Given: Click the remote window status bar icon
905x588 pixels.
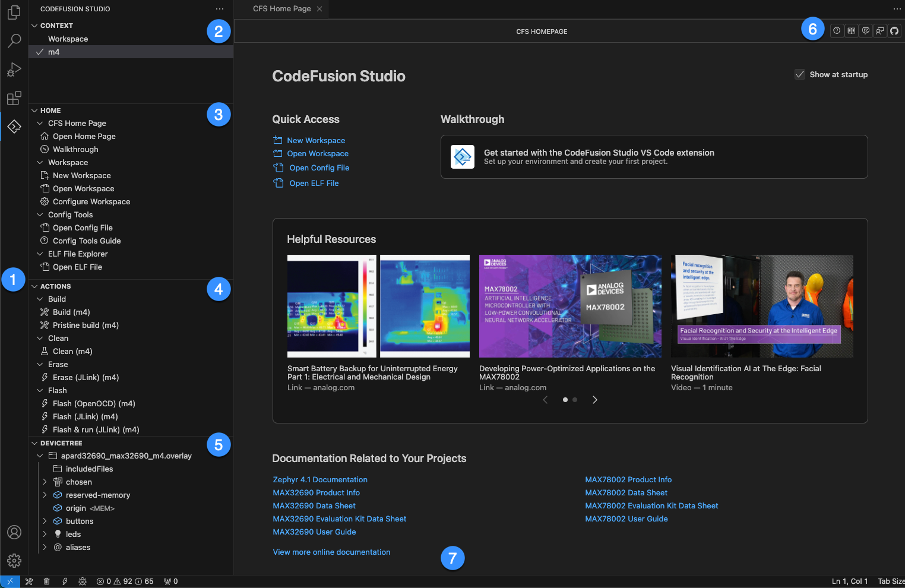Looking at the screenshot, I should click(10, 581).
